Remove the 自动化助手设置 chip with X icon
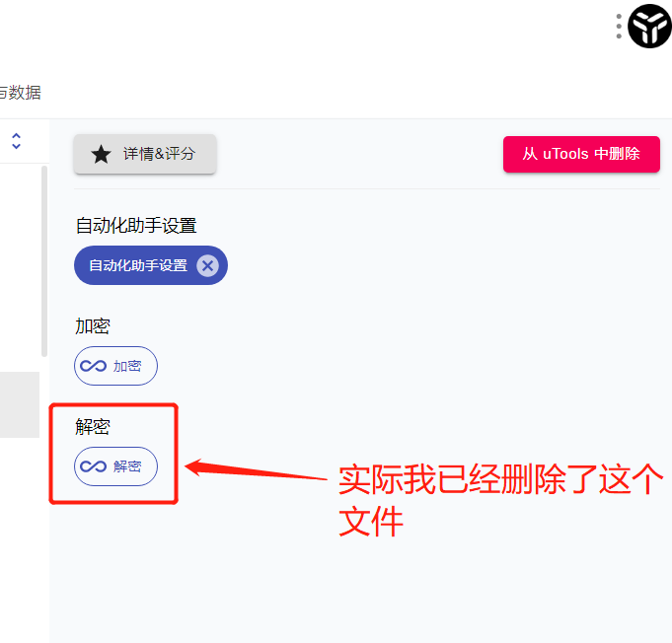Viewport: 672px width, 643px height. coord(208,265)
